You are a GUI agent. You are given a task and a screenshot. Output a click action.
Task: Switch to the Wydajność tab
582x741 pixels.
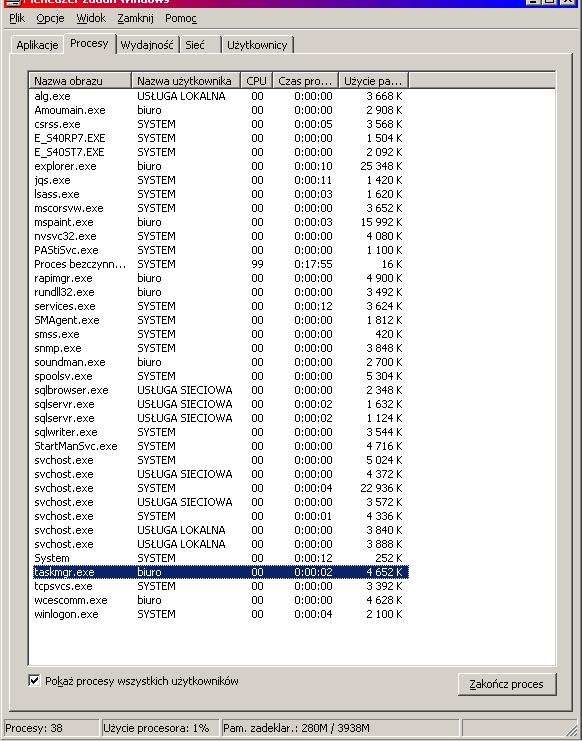147,45
